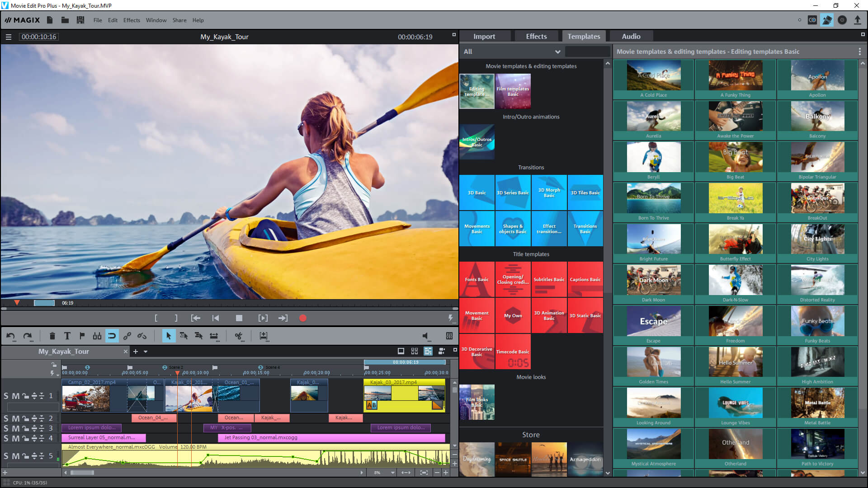Select the Escape movie template thumbnail
Image resolution: width=868 pixels, height=488 pixels.
click(653, 321)
